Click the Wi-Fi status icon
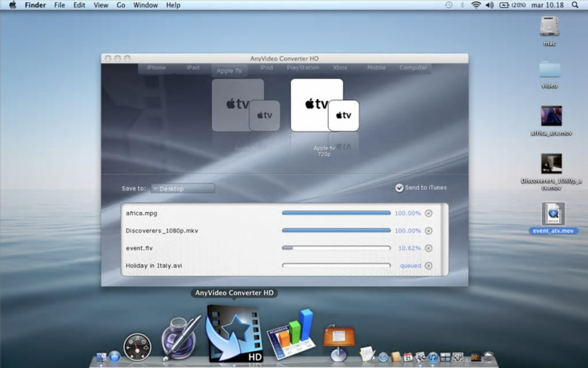This screenshot has width=588, height=368. coord(476,5)
